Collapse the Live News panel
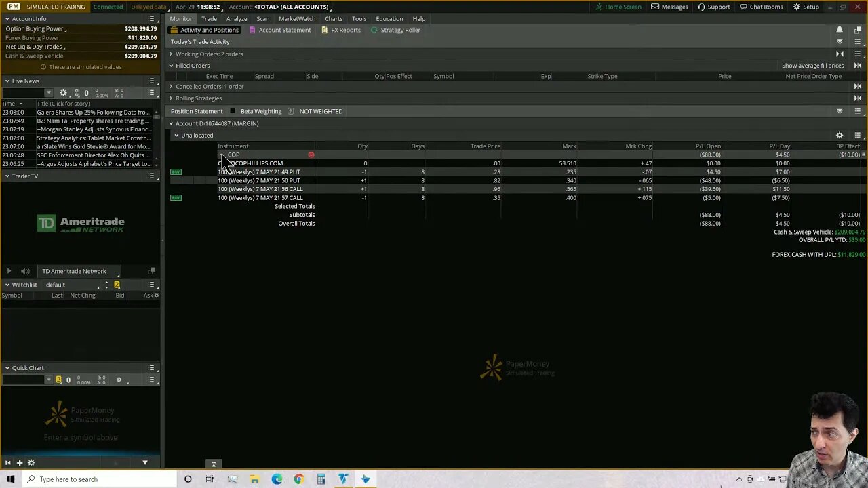The height and width of the screenshot is (488, 868). click(7, 81)
